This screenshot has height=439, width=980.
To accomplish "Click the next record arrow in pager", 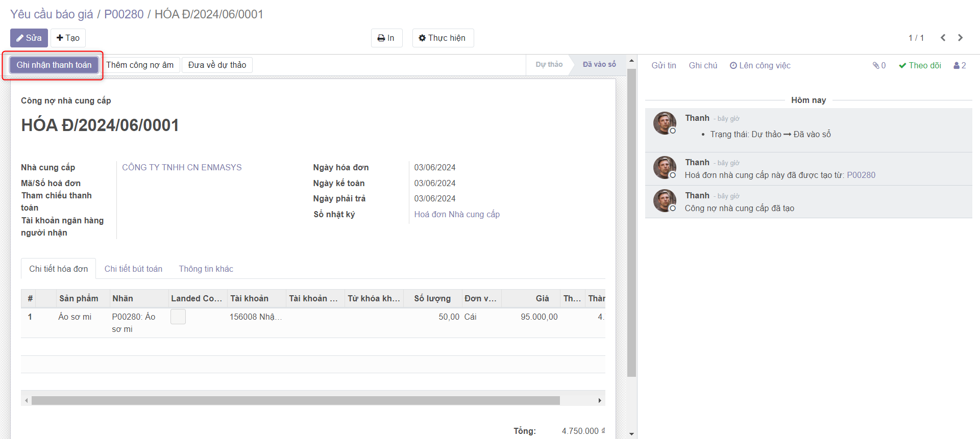I will [960, 38].
